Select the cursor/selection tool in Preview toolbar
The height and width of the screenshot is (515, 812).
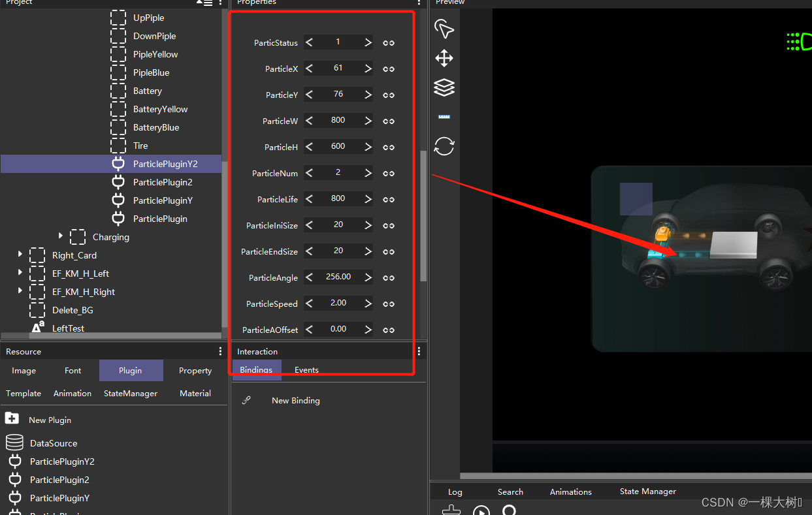click(444, 29)
